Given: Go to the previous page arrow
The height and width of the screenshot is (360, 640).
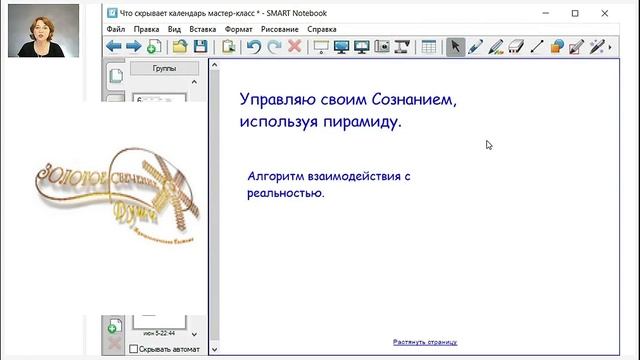Looking at the screenshot, I should (113, 47).
